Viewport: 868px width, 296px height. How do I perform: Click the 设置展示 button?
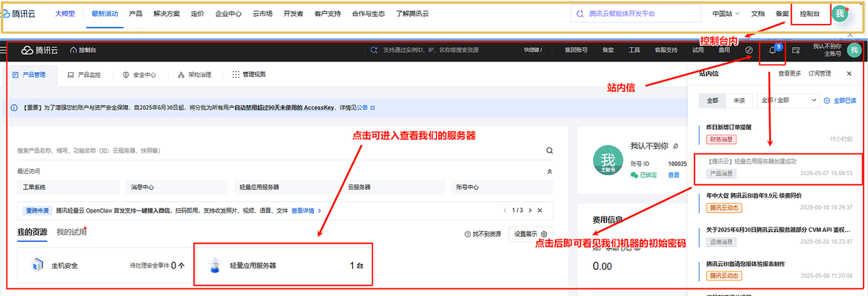[x=529, y=234]
